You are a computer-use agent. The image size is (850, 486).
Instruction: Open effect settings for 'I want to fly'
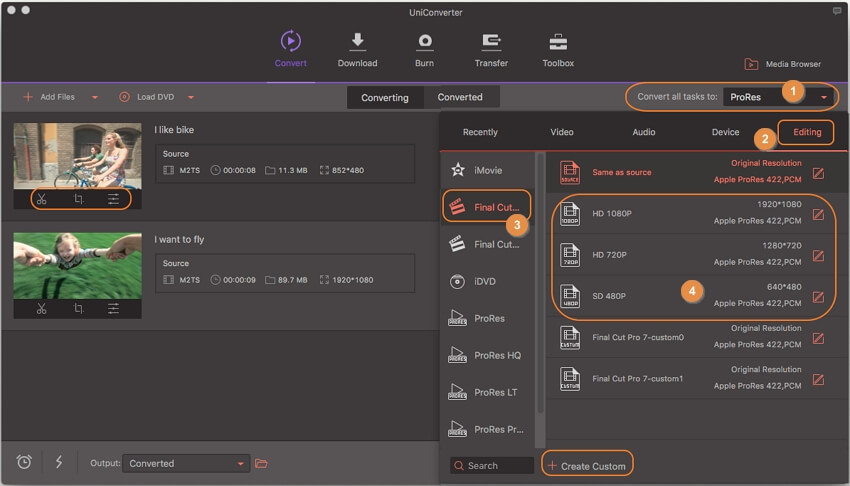coord(113,309)
